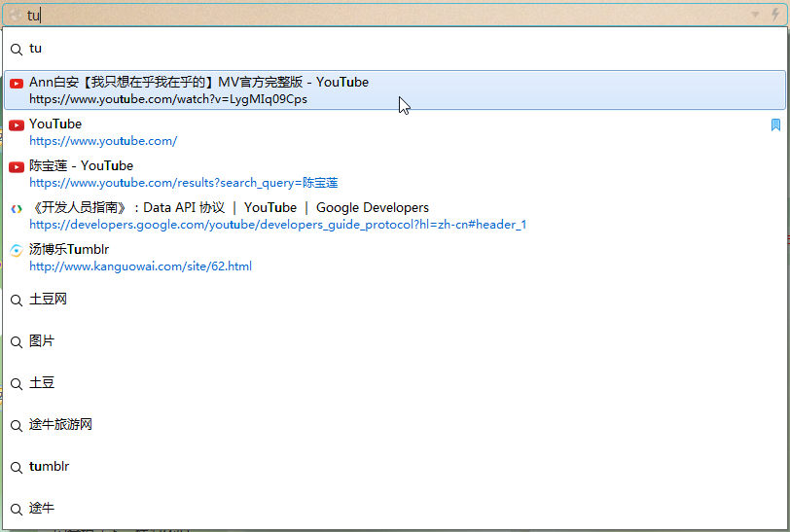Click the magnifier icon beside 'tu' suggestion
Image resolution: width=790 pixels, height=532 pixels.
[17, 50]
